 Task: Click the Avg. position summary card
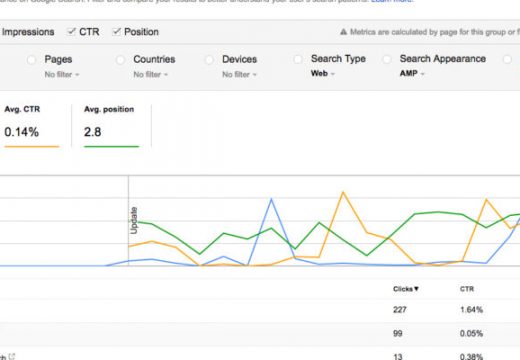click(111, 127)
